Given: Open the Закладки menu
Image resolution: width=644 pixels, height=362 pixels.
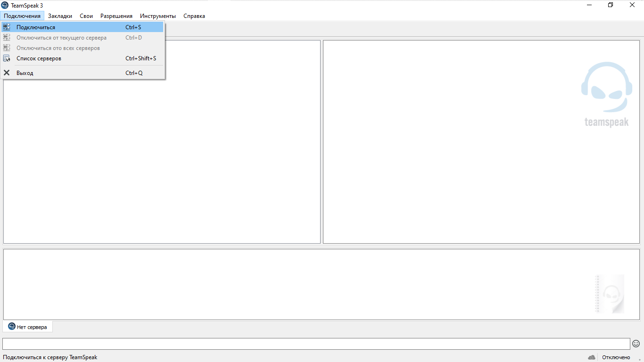Looking at the screenshot, I should pos(60,16).
